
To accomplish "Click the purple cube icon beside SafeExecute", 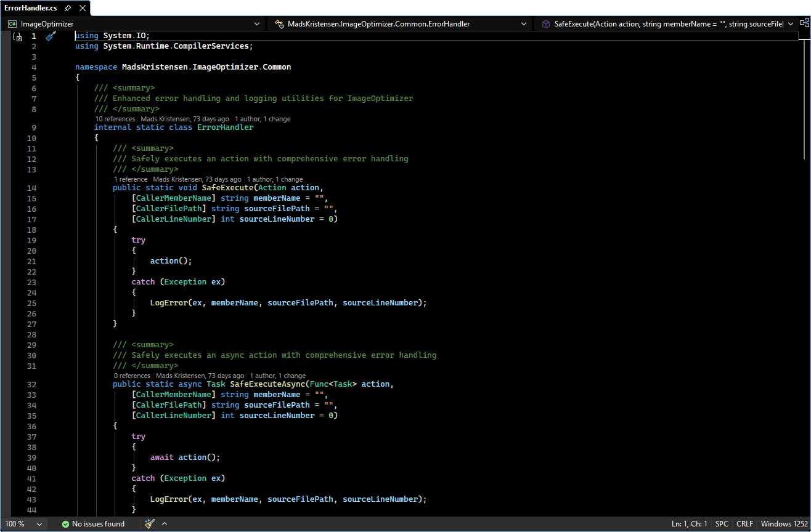I will click(545, 24).
